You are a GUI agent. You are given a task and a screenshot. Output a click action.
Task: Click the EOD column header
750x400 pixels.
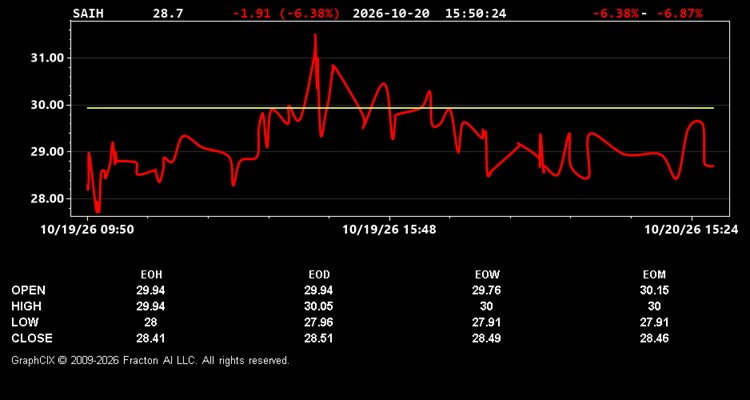(x=319, y=275)
